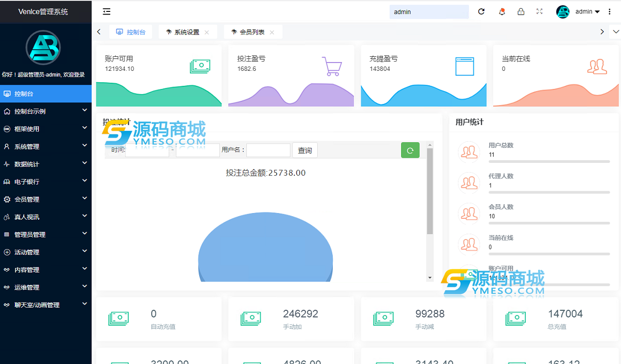Click the 查询 button
621x364 pixels.
(x=305, y=150)
